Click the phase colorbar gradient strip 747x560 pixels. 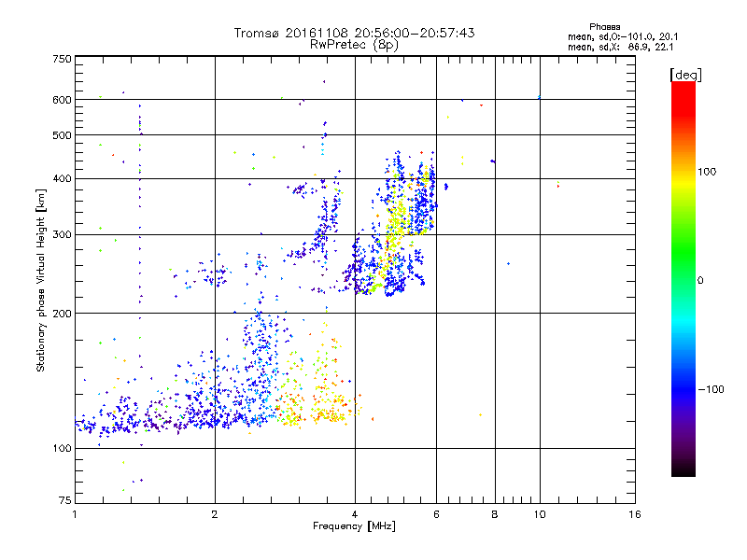pos(684,278)
